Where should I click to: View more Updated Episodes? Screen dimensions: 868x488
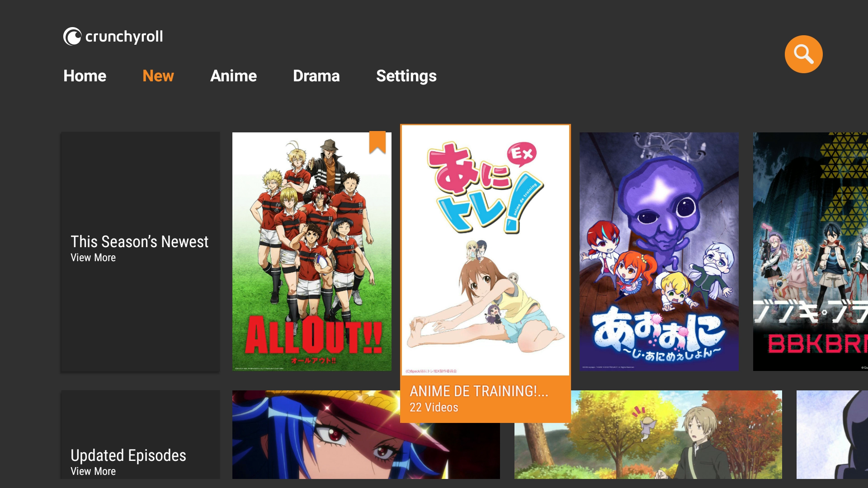coord(93,471)
